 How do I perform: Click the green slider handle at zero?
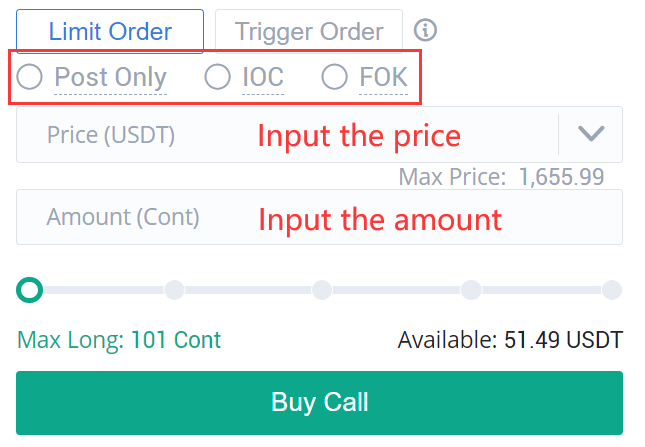(x=29, y=290)
